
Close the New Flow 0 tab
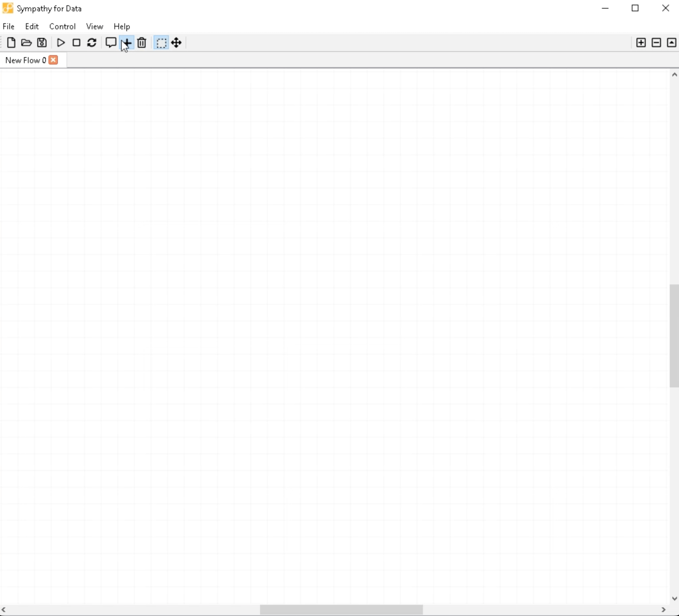pos(54,60)
